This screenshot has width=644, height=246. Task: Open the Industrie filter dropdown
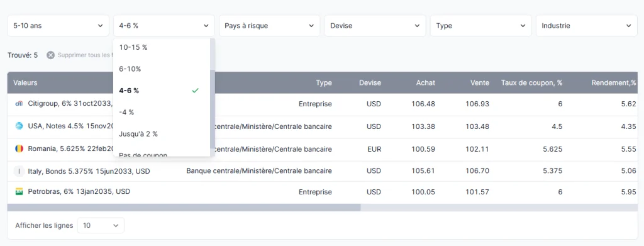[587, 25]
